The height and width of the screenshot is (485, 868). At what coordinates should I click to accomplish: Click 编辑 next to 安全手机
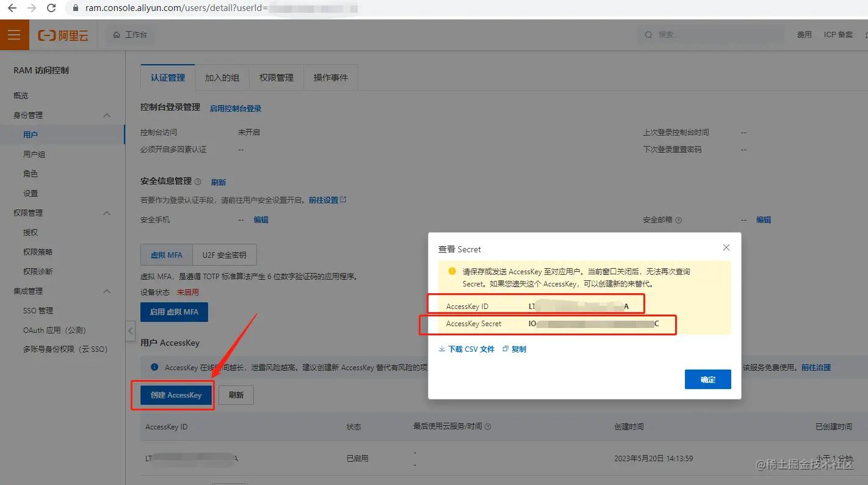261,220
